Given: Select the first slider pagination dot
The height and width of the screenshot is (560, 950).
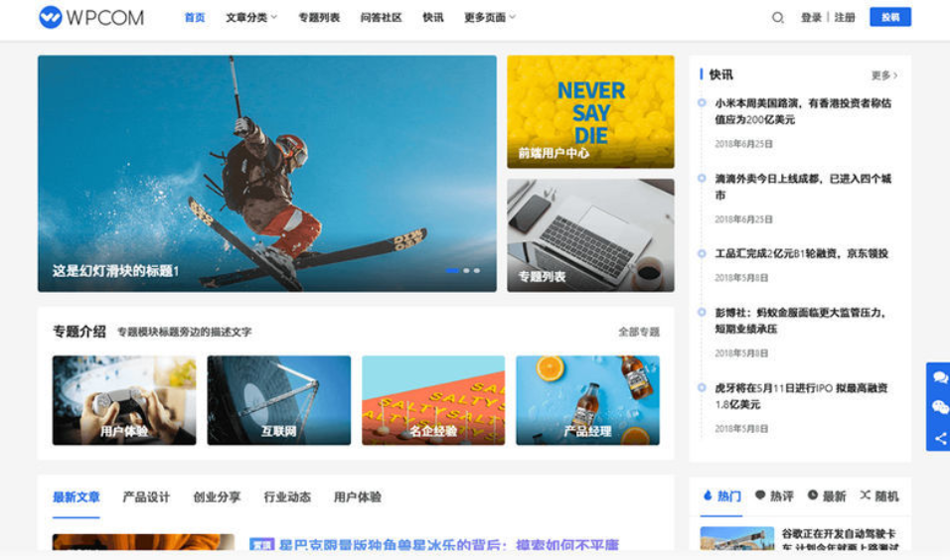Looking at the screenshot, I should (452, 271).
